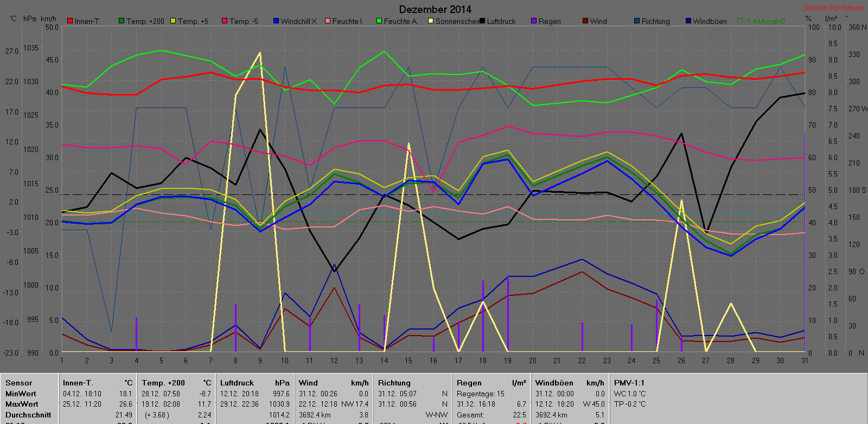Click the Luftdruck hPa column header in the table
The width and height of the screenshot is (868, 424).
255,383
